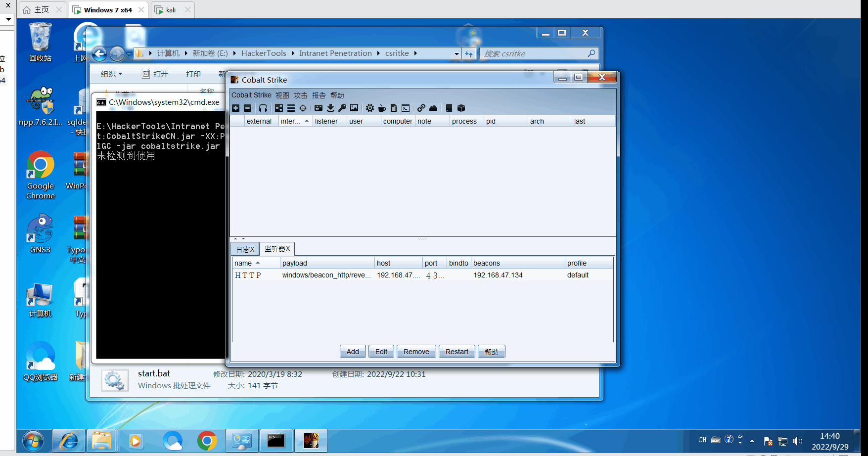Host a file via chain-link icon

point(421,108)
